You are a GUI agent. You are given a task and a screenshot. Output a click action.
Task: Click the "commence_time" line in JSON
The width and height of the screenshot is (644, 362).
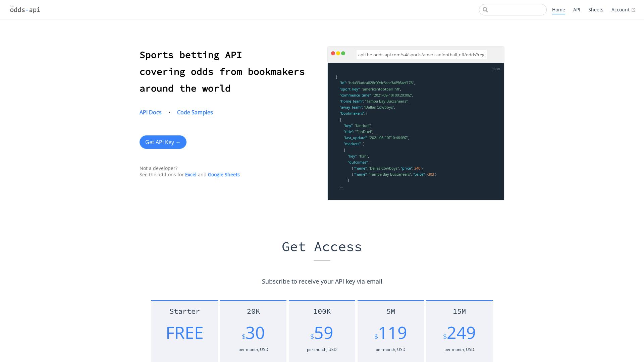pos(376,95)
